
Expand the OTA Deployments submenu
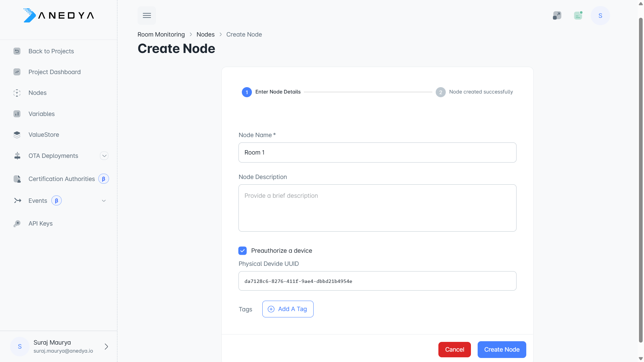tap(104, 156)
